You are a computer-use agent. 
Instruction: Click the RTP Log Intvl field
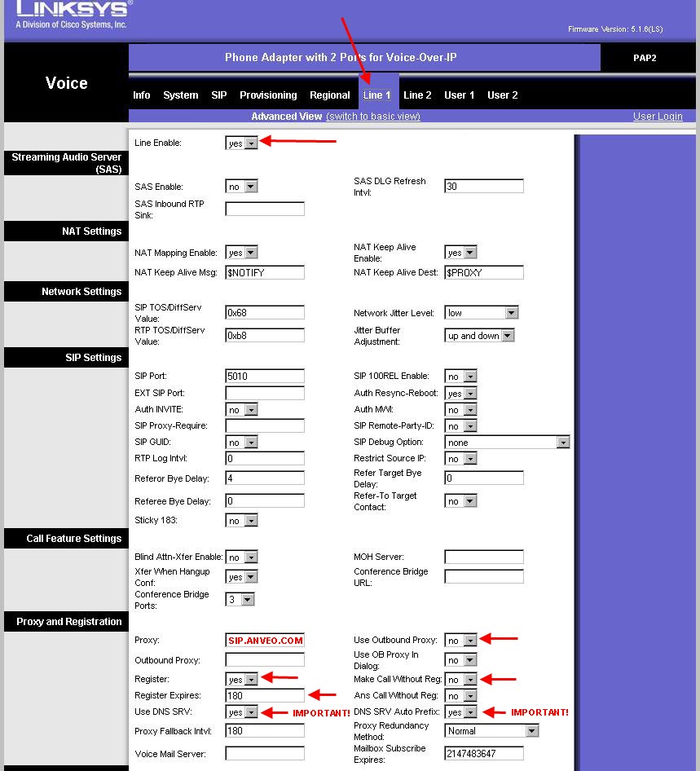[265, 458]
